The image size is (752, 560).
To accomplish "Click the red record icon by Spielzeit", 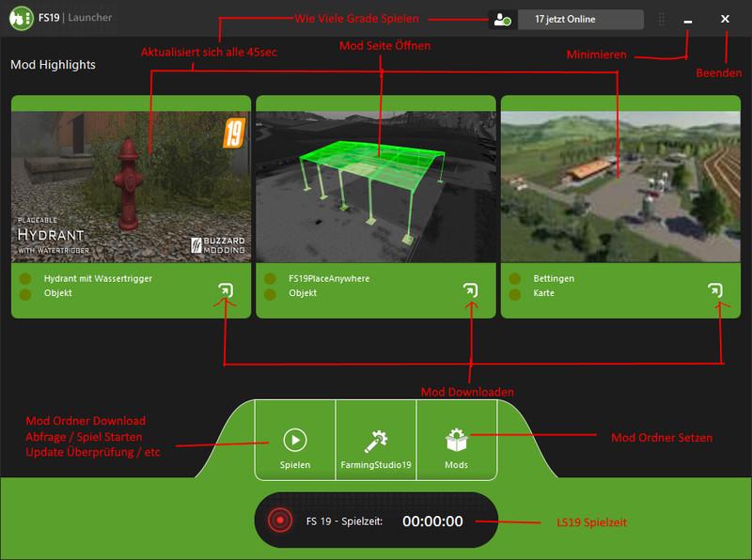I will 278,521.
